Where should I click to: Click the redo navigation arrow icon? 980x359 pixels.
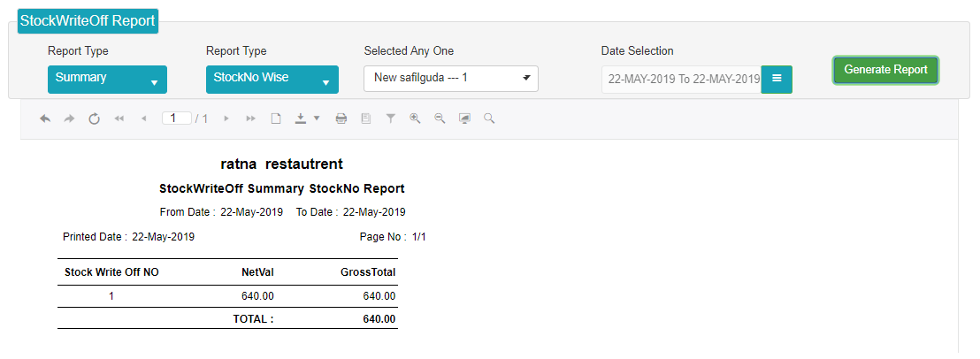coord(69,118)
